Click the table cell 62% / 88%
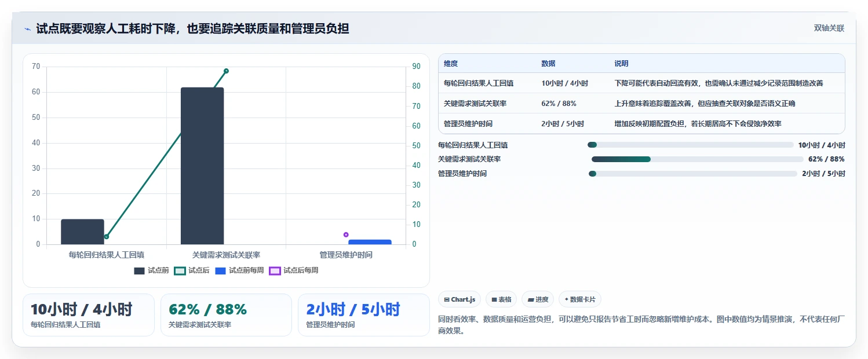Viewport: 868px width, 359px height. coord(559,104)
